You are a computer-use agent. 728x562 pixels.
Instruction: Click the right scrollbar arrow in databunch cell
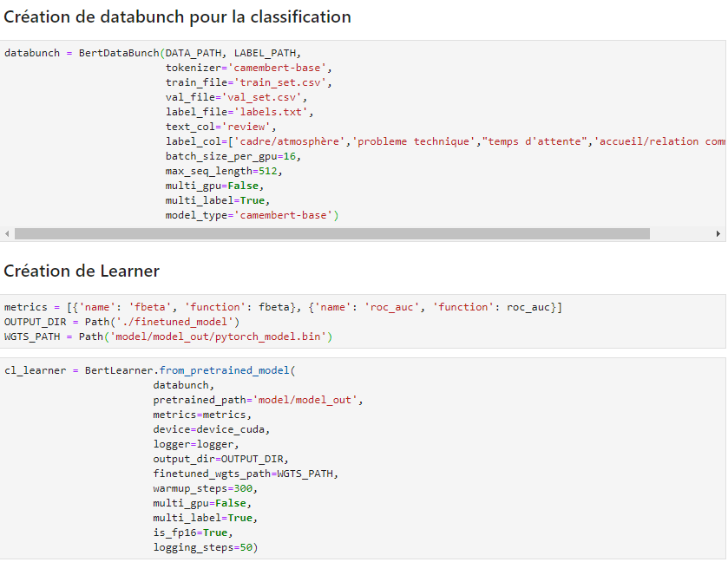(718, 234)
